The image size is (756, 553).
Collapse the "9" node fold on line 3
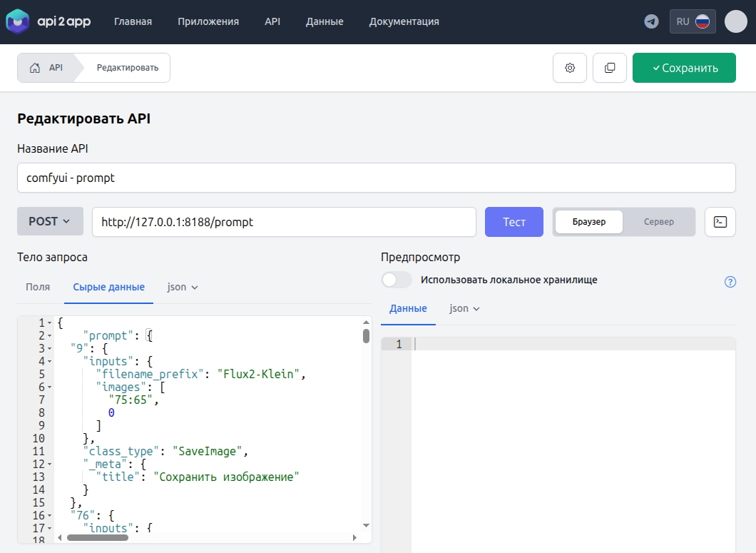click(x=49, y=349)
